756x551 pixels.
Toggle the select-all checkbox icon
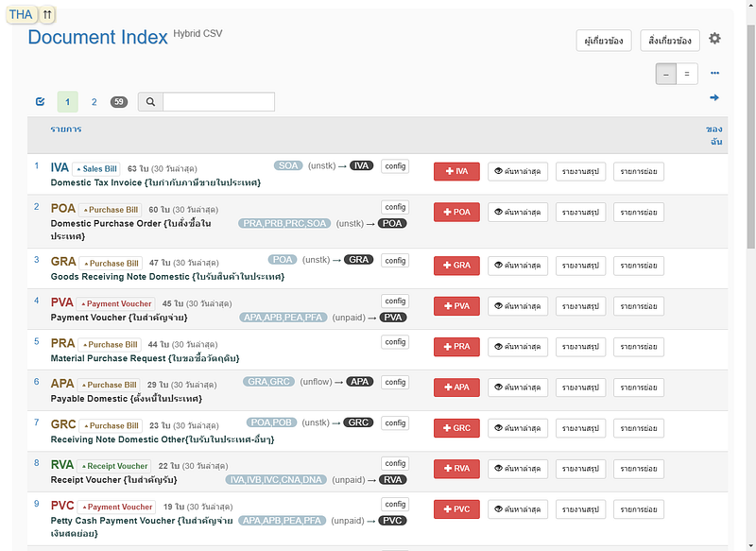[x=40, y=102]
